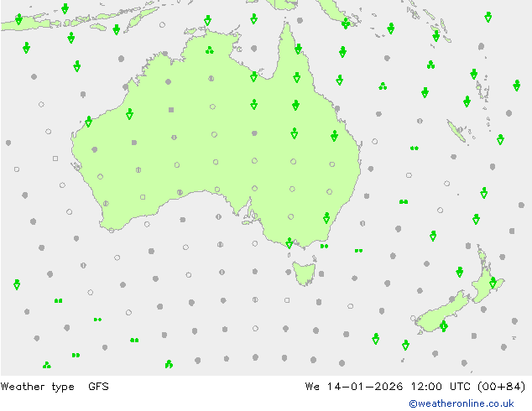532x411 pixels.
Task: Click the rain symbol on the southern Gulf of Carpentaria shore
Action: pos(253,76)
